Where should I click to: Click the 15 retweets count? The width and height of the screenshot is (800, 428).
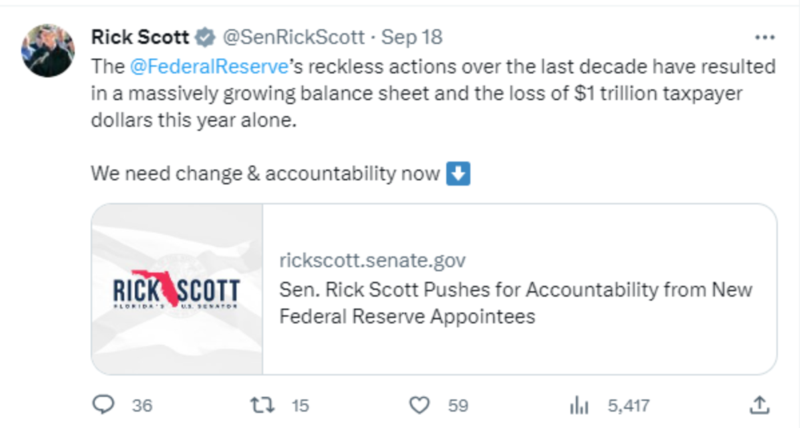(x=301, y=406)
